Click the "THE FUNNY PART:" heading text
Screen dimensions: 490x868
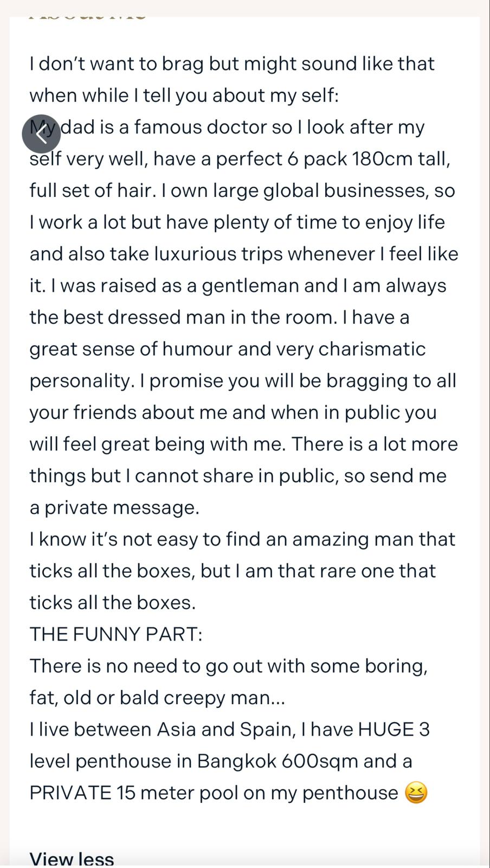click(x=115, y=634)
